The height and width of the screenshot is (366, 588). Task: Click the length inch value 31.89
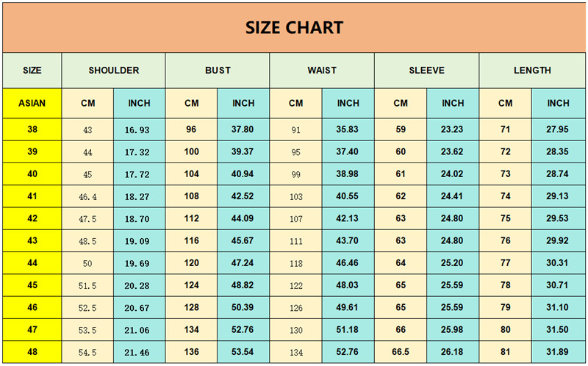[x=557, y=352]
